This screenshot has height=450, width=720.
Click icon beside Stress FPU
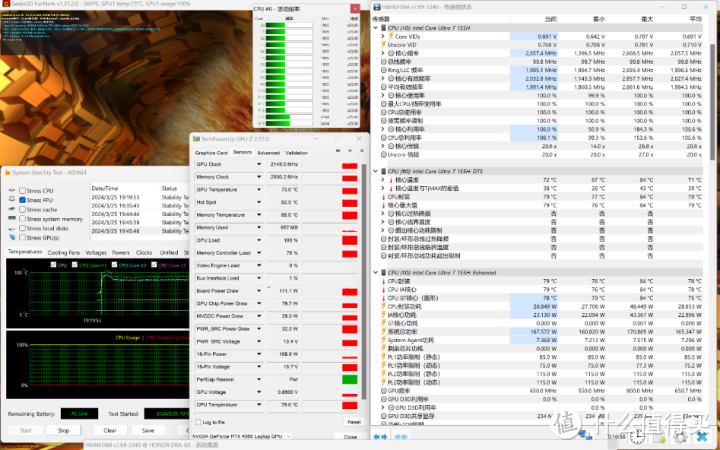coord(12,200)
